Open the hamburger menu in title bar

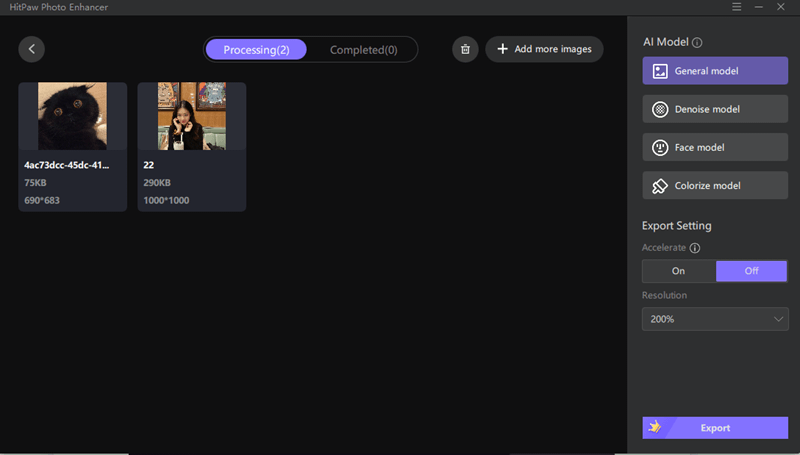[x=736, y=7]
